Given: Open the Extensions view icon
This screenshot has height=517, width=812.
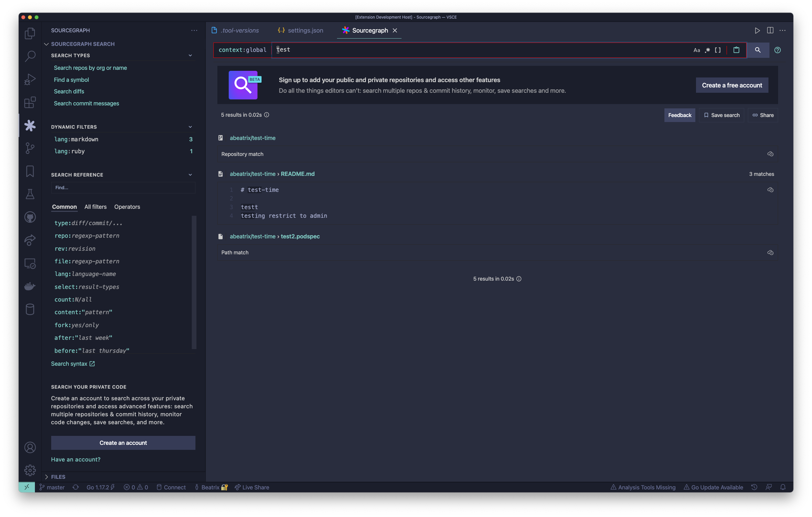Looking at the screenshot, I should coord(30,102).
